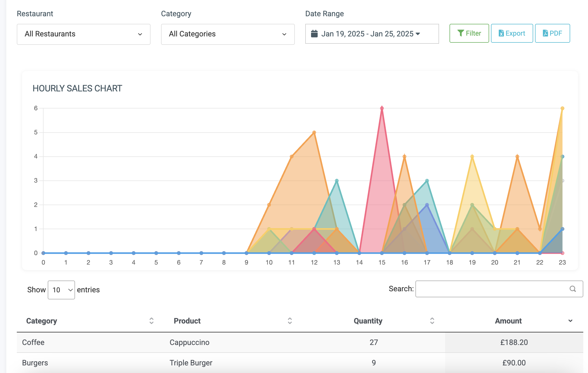Image resolution: width=588 pixels, height=373 pixels.
Task: Click the teal data point at hour 17
Action: coord(427,181)
